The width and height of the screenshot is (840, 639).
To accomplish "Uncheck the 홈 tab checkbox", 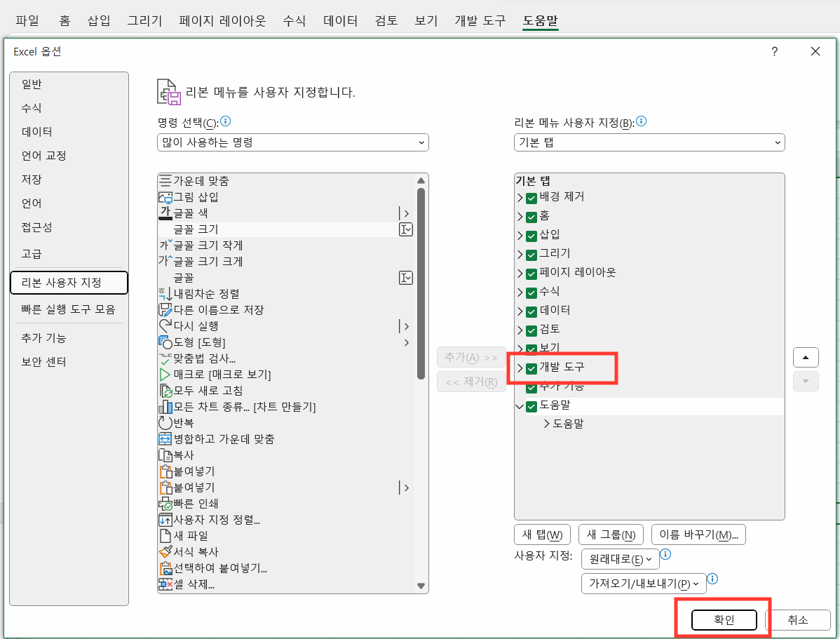I will pyautogui.click(x=531, y=217).
